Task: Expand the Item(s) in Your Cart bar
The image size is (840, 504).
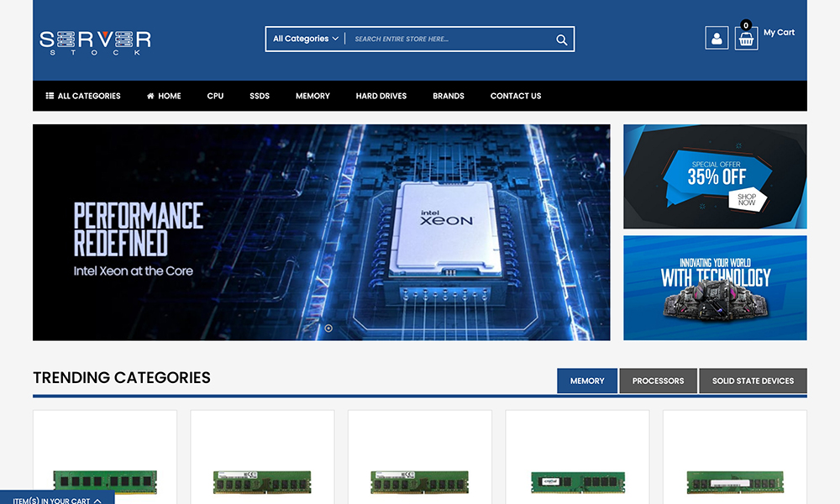Action: tap(57, 500)
